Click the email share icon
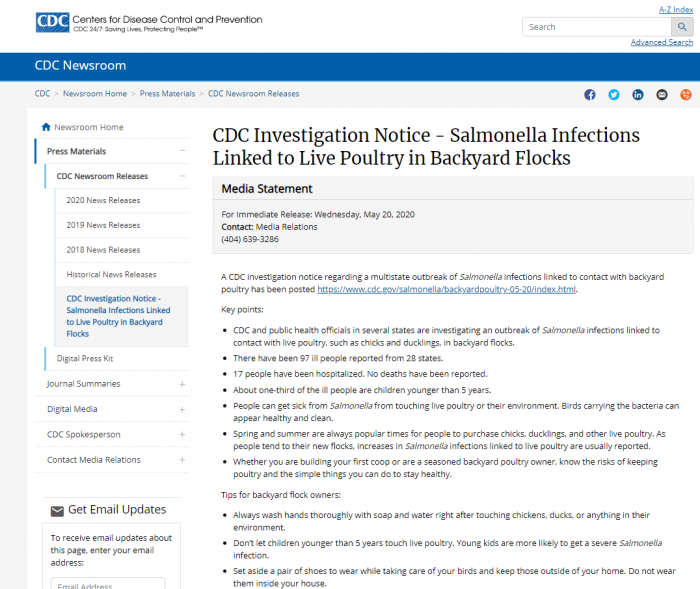This screenshot has height=589, width=700. click(662, 94)
